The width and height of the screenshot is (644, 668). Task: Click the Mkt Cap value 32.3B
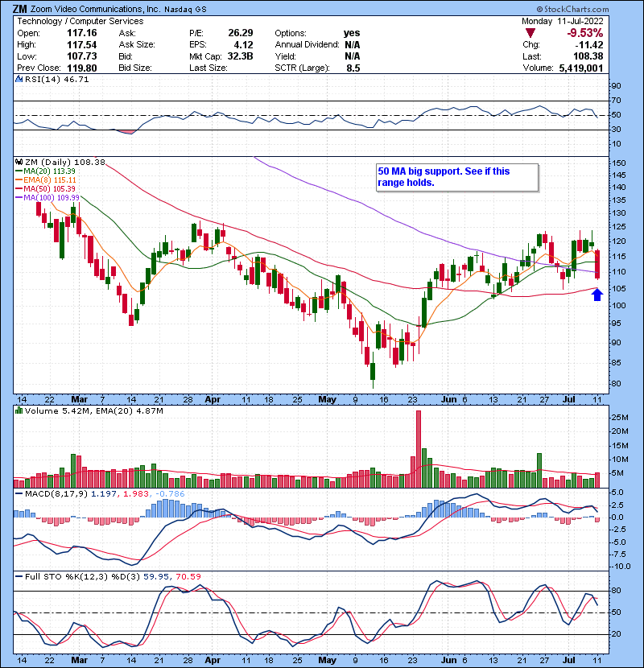coord(241,56)
